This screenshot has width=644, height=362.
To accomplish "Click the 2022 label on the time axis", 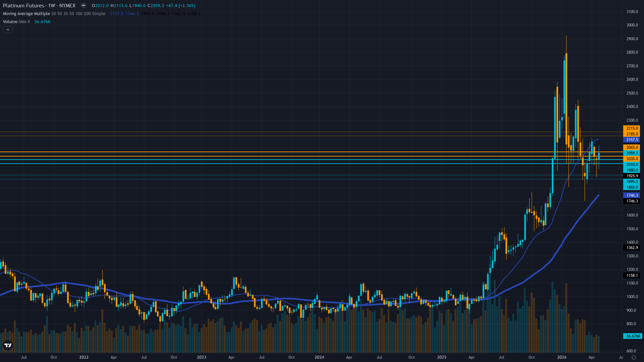I will click(x=84, y=357).
